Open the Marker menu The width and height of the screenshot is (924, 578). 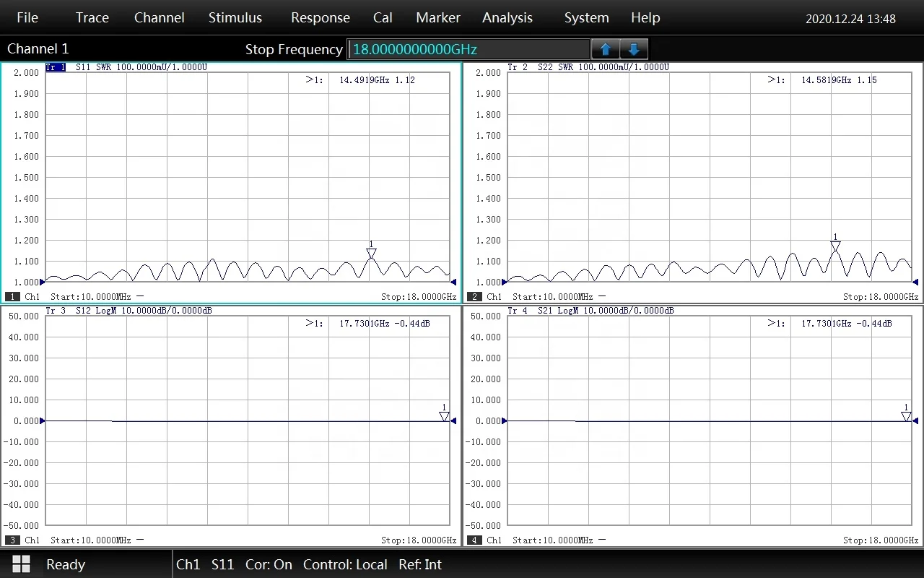point(438,17)
